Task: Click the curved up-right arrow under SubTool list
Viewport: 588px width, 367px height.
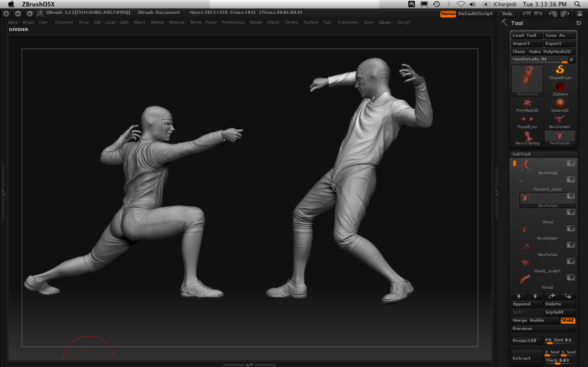Action: click(x=552, y=296)
